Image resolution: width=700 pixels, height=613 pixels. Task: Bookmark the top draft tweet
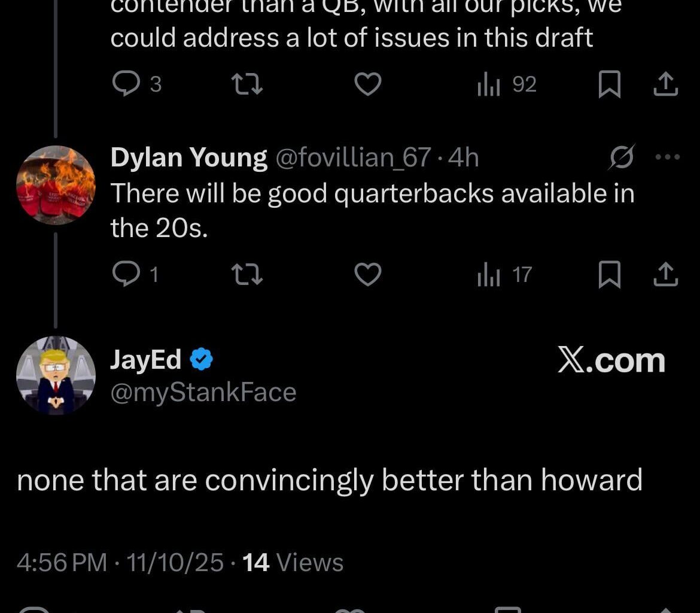click(610, 85)
